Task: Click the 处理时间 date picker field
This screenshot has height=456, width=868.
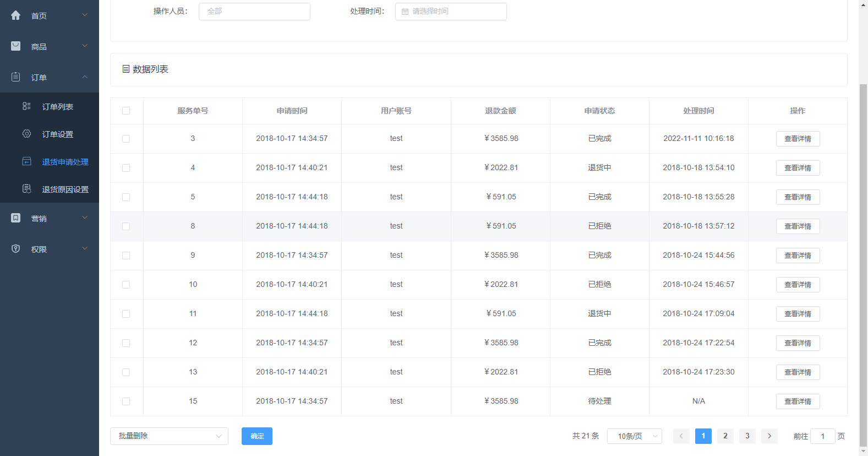Action: [x=451, y=12]
